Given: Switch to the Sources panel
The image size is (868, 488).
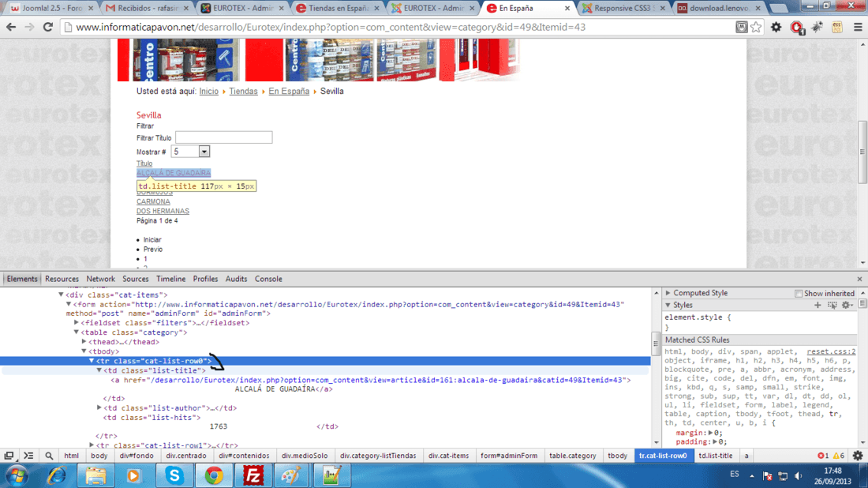Looking at the screenshot, I should pos(136,280).
